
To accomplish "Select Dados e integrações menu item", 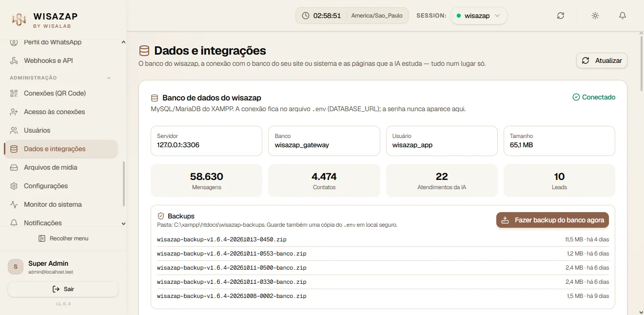I will coord(61,149).
